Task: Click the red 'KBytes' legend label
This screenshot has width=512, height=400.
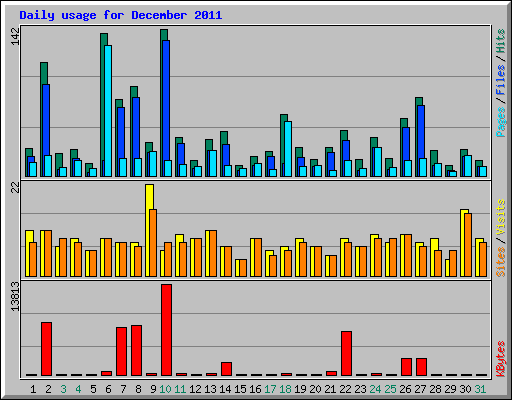Action: 501,359
